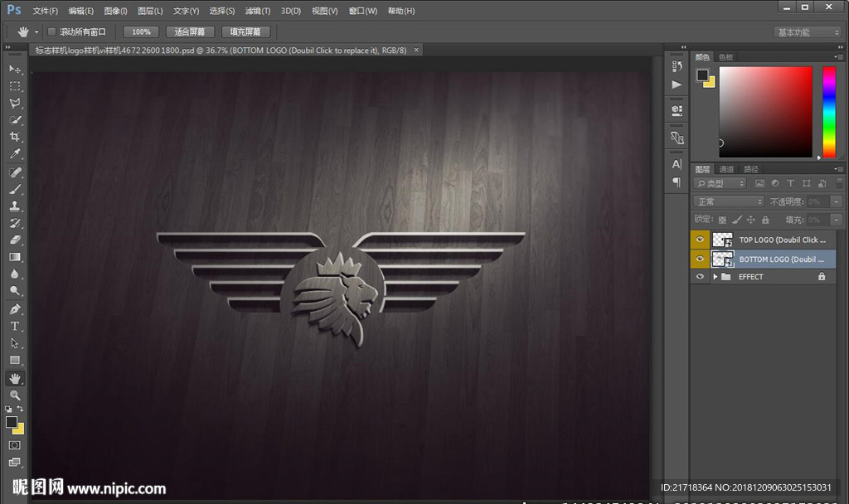Viewport: 849px width, 504px height.
Task: Select the Healing Brush tool
Action: pyautogui.click(x=15, y=172)
